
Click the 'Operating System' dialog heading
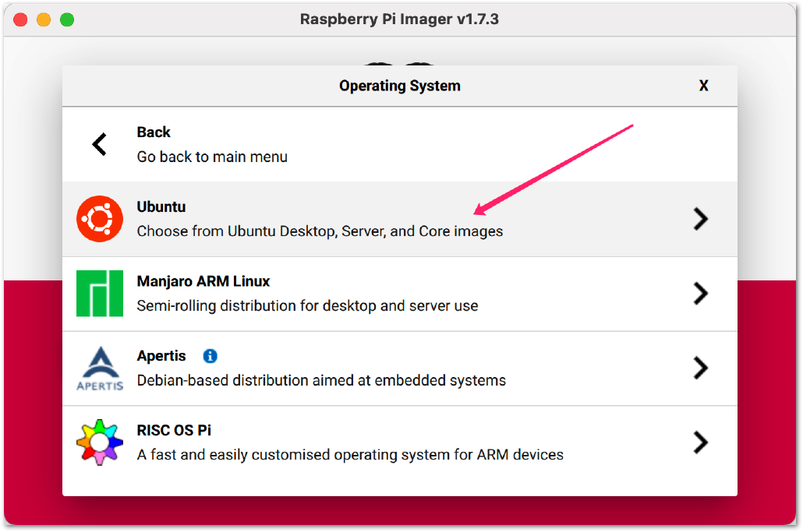[400, 86]
